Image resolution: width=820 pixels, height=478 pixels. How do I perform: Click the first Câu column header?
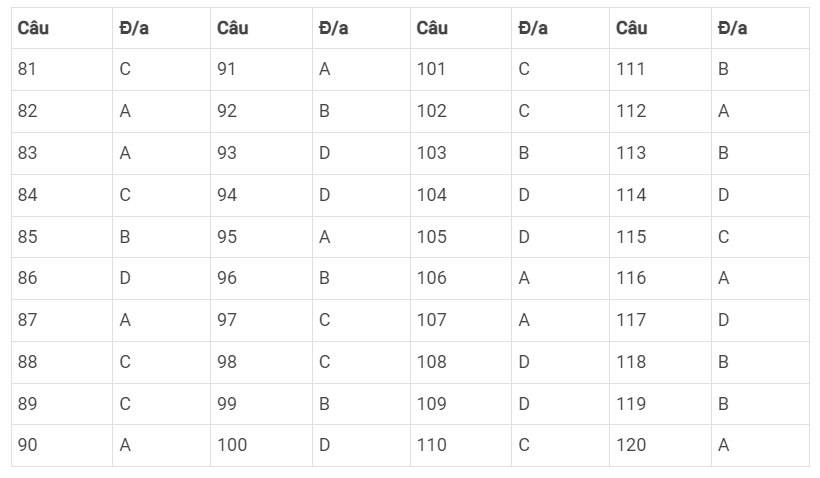[x=62, y=28]
